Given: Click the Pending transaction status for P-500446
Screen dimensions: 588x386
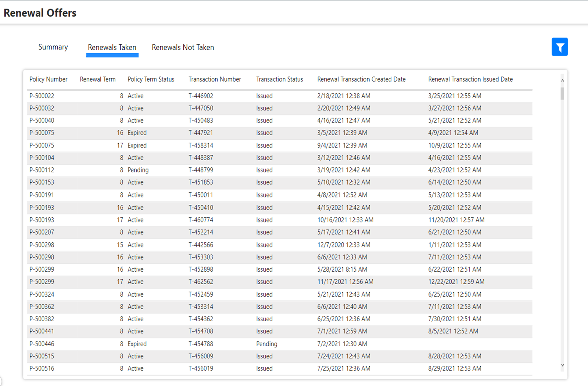Looking at the screenshot, I should point(266,344).
